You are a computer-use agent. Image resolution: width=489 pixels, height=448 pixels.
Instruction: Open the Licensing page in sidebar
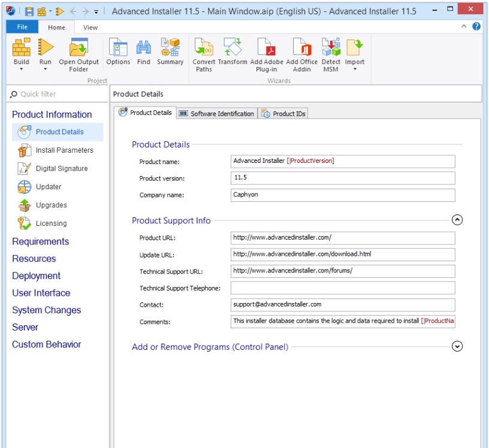(58, 223)
